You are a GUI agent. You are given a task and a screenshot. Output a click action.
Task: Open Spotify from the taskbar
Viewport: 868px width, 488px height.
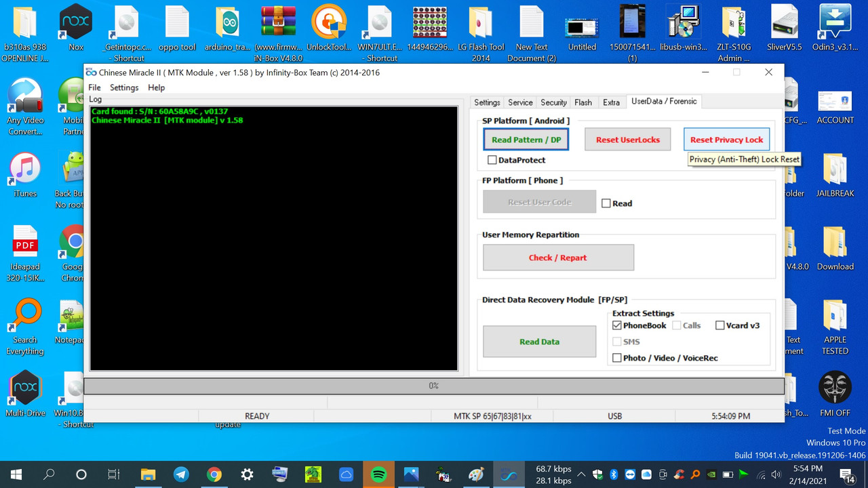pyautogui.click(x=379, y=474)
